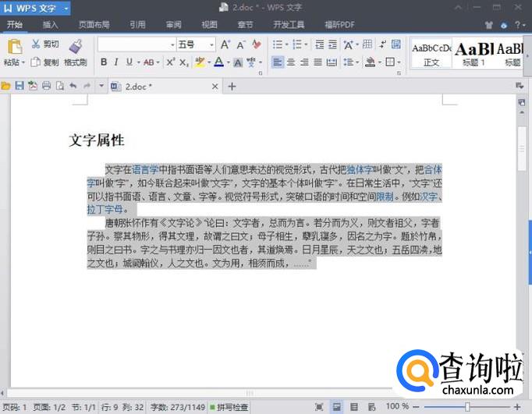Toggle Italic formatting
This screenshot has width=532, height=414.
(x=116, y=62)
